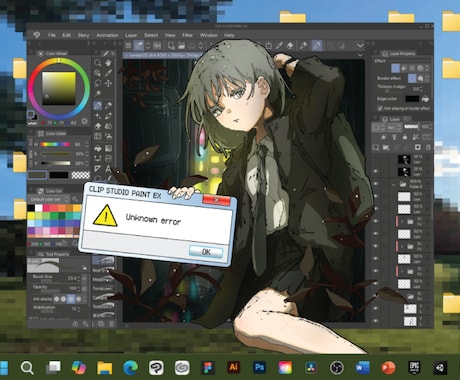Open the Animation menu
The height and width of the screenshot is (380, 460).
(x=107, y=35)
